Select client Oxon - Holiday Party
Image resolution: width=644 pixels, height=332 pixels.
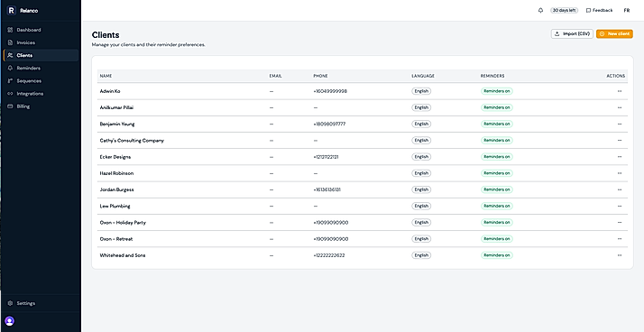(123, 223)
